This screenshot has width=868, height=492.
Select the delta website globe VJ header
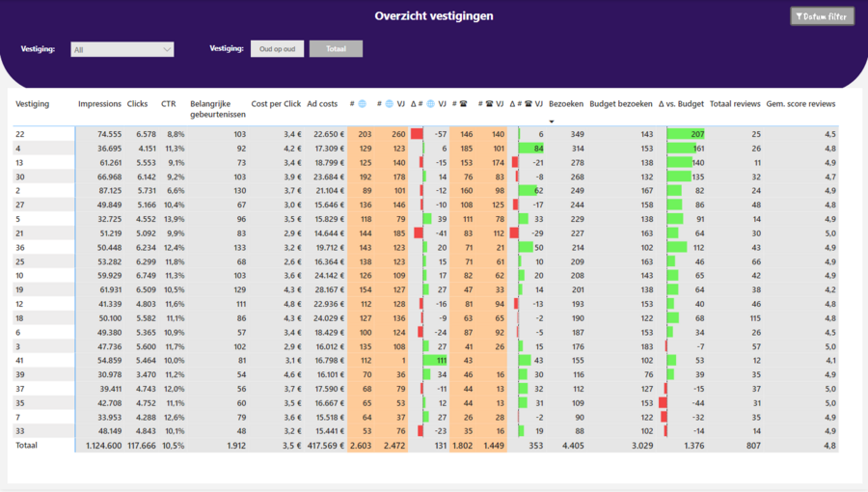pos(428,104)
